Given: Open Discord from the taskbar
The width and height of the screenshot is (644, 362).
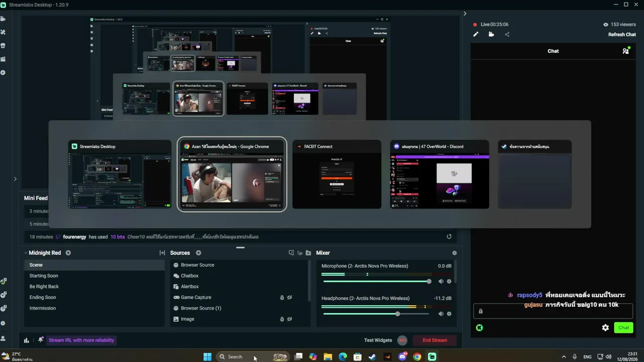Looking at the screenshot, I should click(403, 357).
